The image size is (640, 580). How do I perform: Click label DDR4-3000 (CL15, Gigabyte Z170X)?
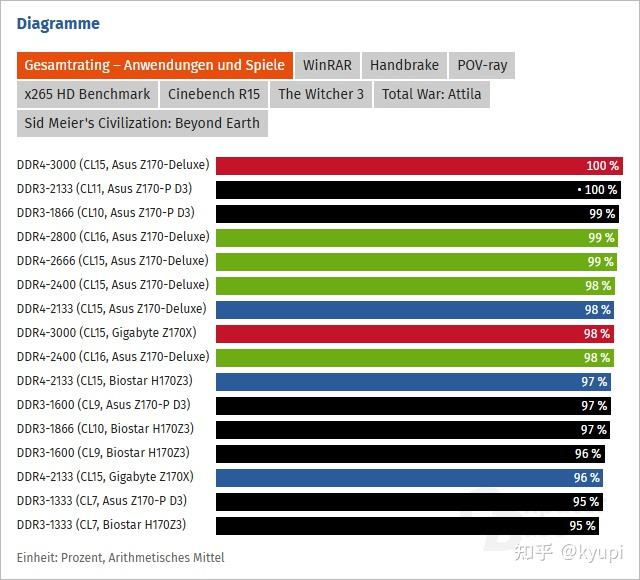107,333
